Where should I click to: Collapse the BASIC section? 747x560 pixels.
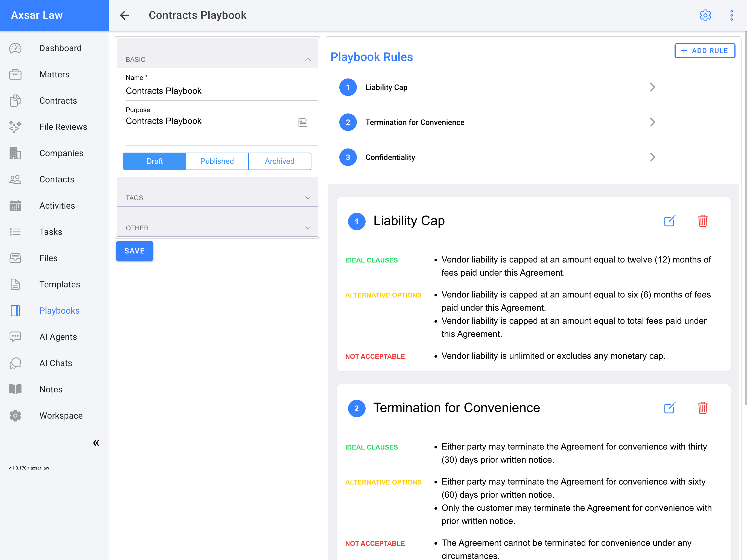coord(308,59)
